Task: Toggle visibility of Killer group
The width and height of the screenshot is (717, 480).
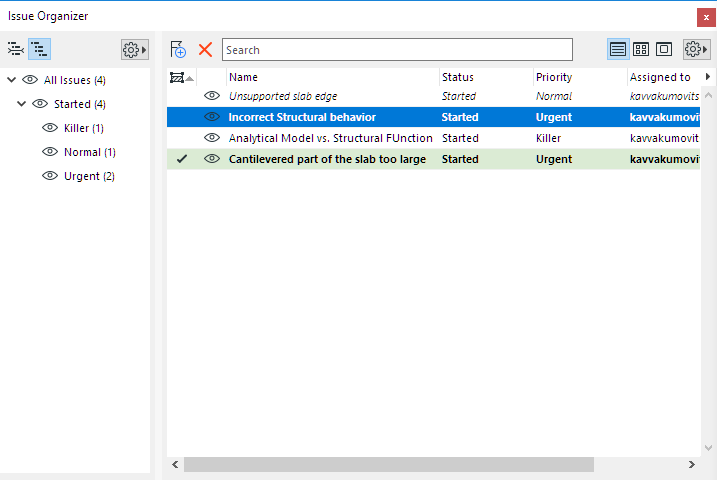Action: click(50, 128)
